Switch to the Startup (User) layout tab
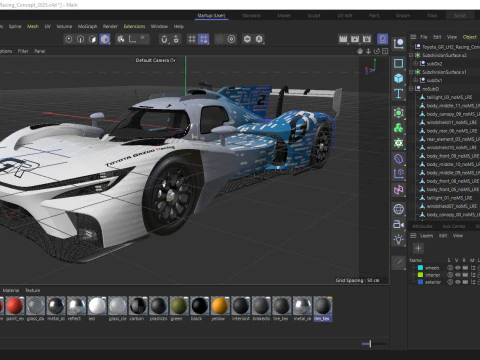480x360 pixels. (x=211, y=15)
